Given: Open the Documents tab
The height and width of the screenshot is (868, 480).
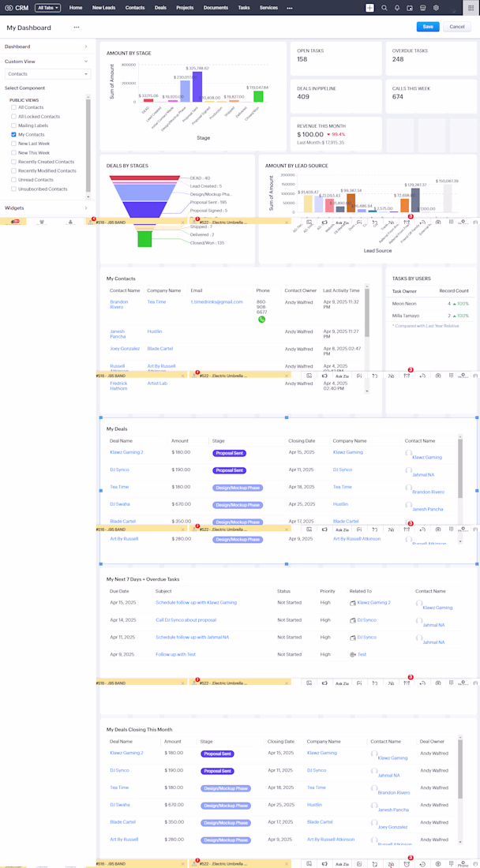Looking at the screenshot, I should 216,8.
